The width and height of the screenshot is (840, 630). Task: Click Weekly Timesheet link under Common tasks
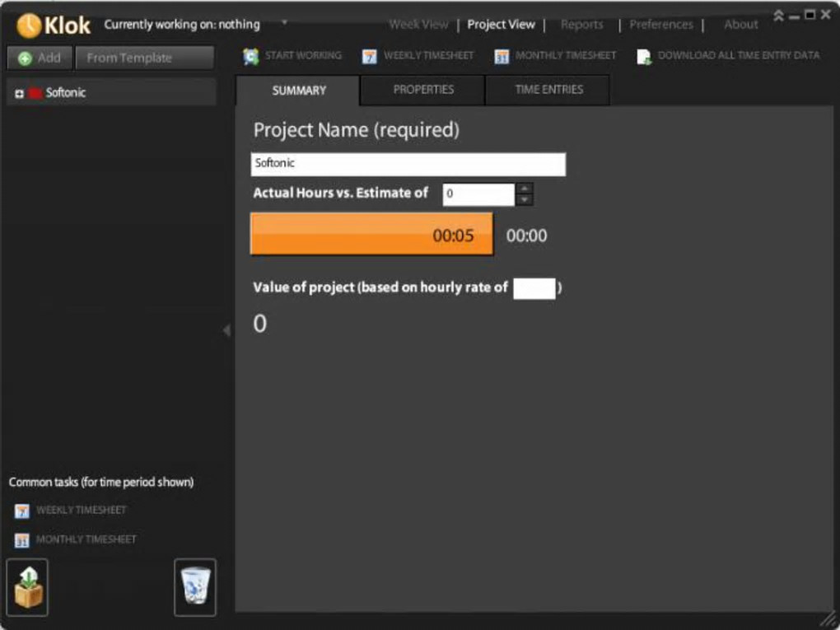[81, 510]
